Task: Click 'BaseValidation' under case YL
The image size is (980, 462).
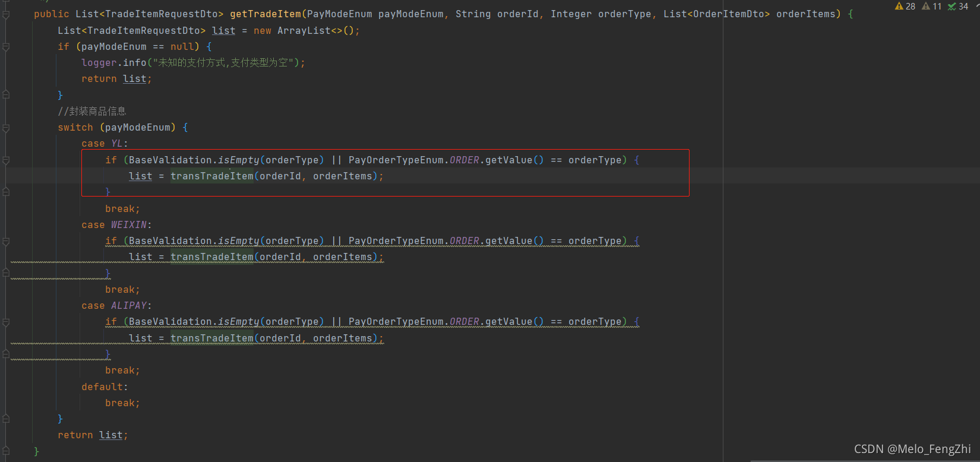Action: point(170,160)
